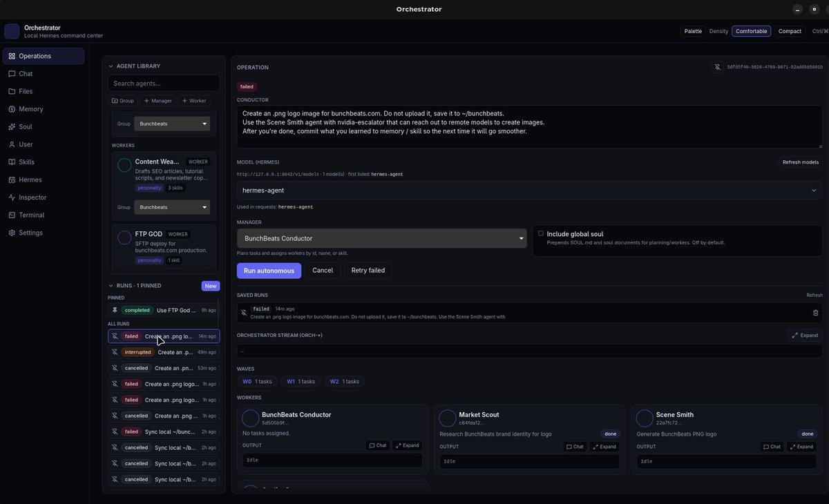Collapse the Agent Library section
Viewport: 829px width, 504px height.
pyautogui.click(x=111, y=66)
